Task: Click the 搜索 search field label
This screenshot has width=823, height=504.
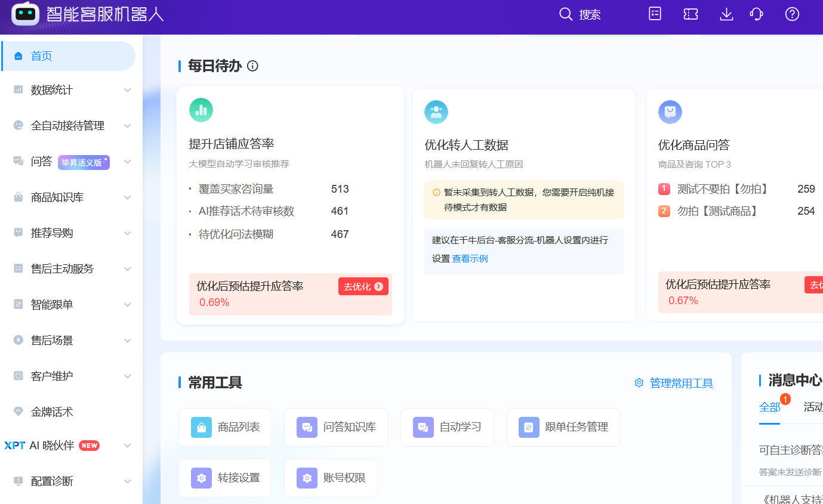Action: click(x=590, y=15)
